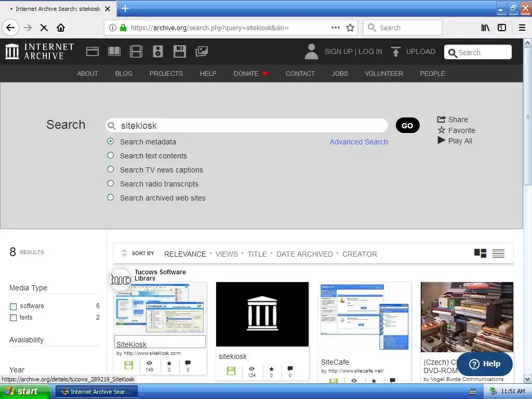Sort results by TITLE
This screenshot has width=532, height=399.
pos(257,254)
